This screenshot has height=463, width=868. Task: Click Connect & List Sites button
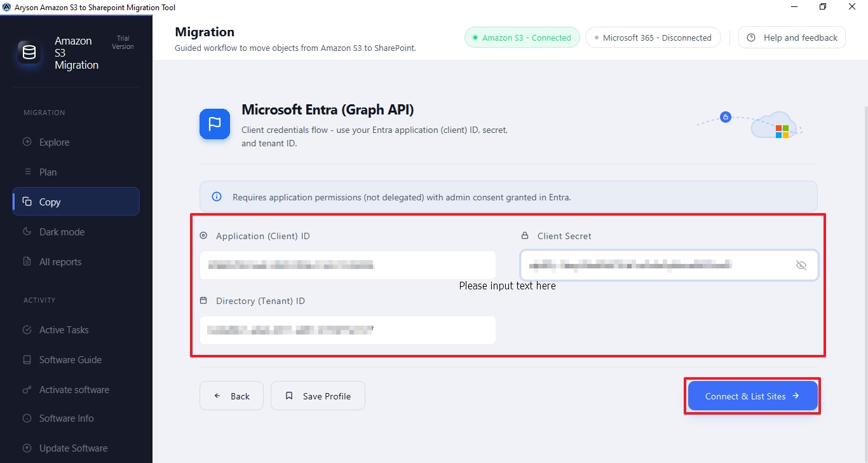(x=752, y=396)
